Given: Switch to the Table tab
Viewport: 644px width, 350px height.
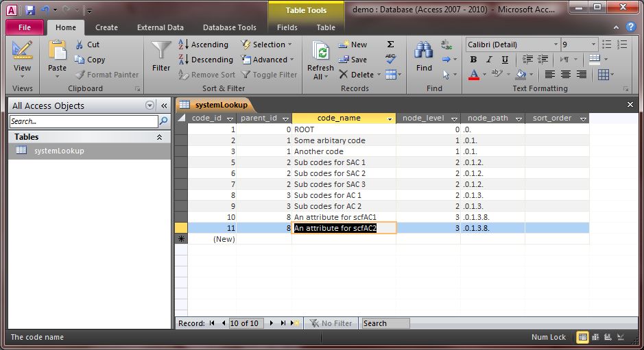Looking at the screenshot, I should click(x=326, y=27).
